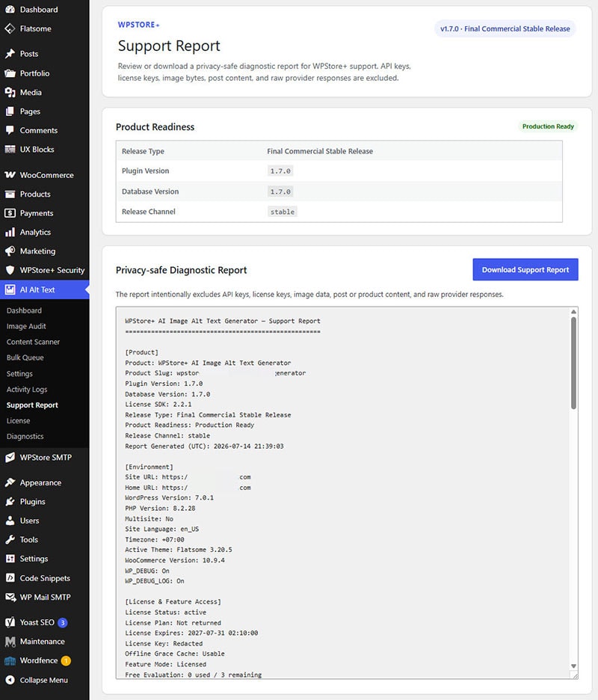Image resolution: width=598 pixels, height=700 pixels.
Task: Click the Users person icon
Action: pyautogui.click(x=10, y=521)
